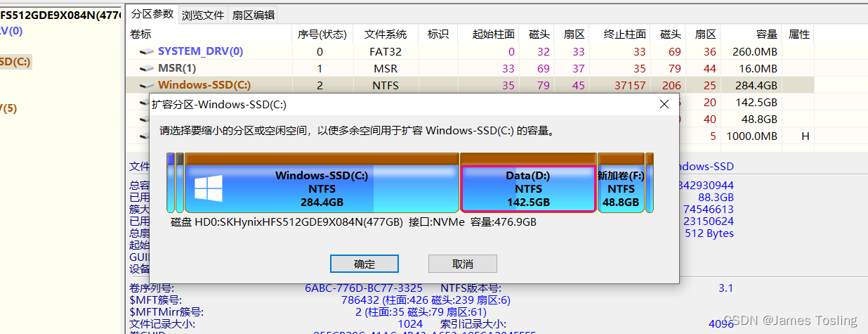Click the NTFS cell in the Windows-SSD row
This screenshot has width=868, height=334.
(x=386, y=85)
